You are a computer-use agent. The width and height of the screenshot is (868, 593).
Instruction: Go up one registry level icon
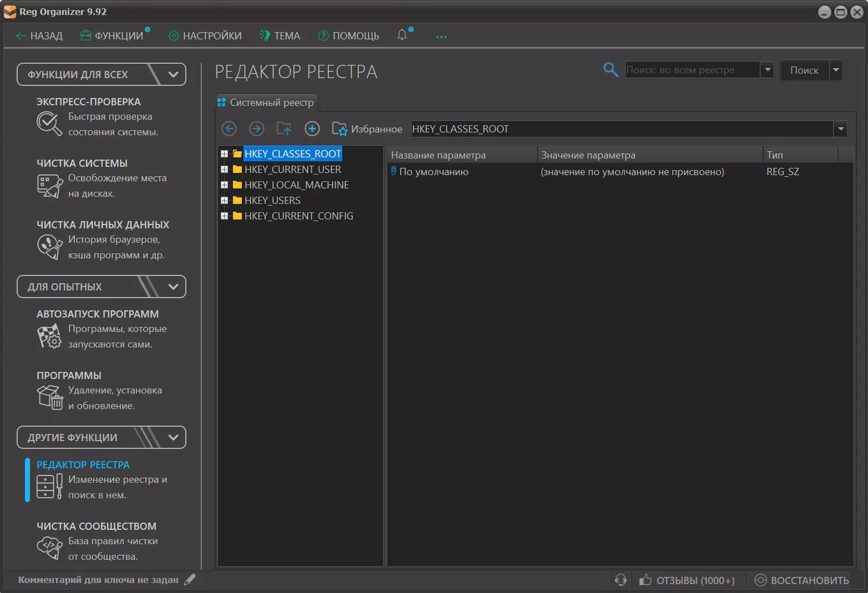tap(284, 128)
